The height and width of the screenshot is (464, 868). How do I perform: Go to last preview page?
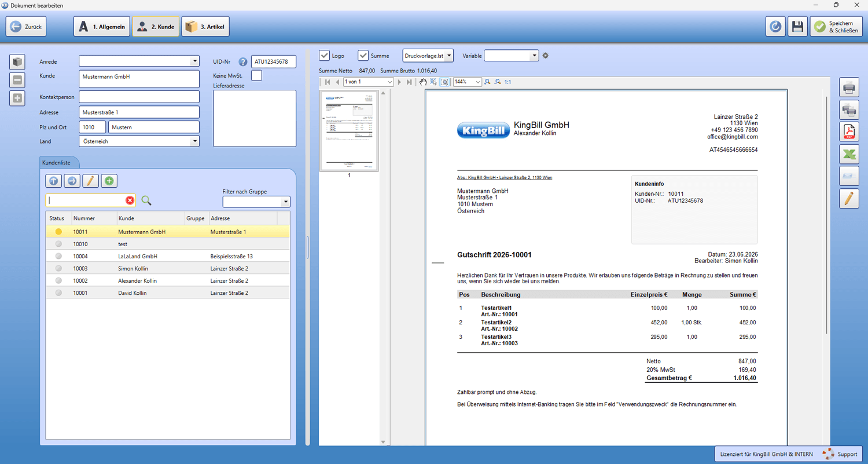409,82
